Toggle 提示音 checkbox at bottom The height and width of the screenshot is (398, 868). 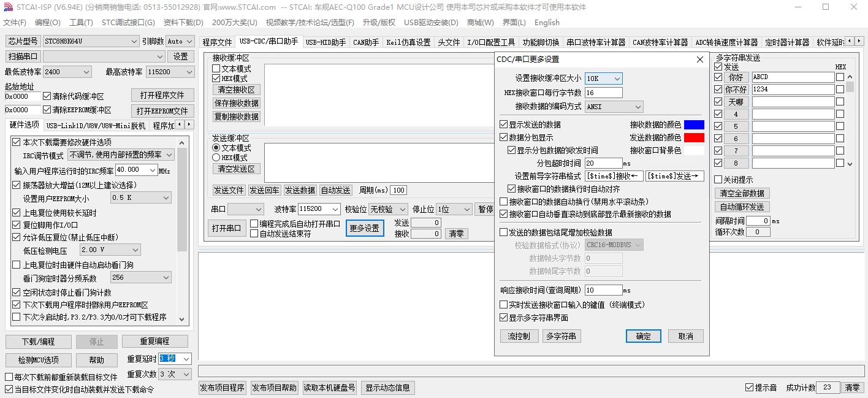pos(749,388)
